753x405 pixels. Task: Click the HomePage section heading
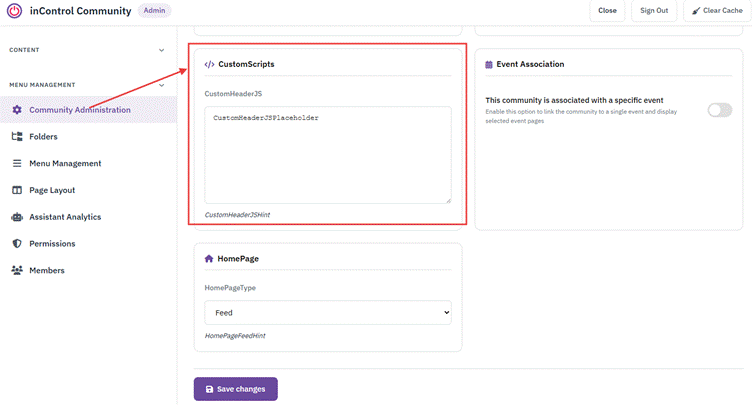[238, 258]
